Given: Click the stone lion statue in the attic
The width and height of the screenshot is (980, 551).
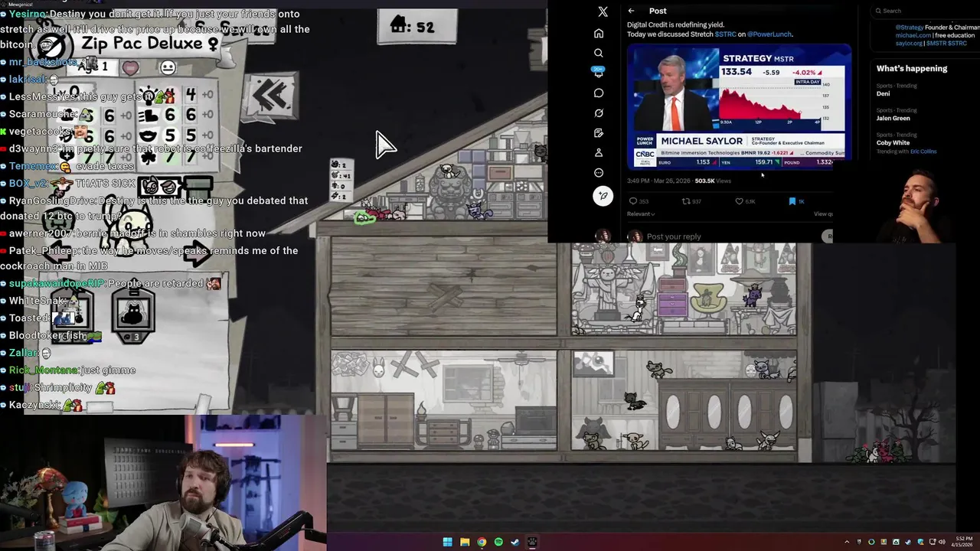Looking at the screenshot, I should [449, 191].
